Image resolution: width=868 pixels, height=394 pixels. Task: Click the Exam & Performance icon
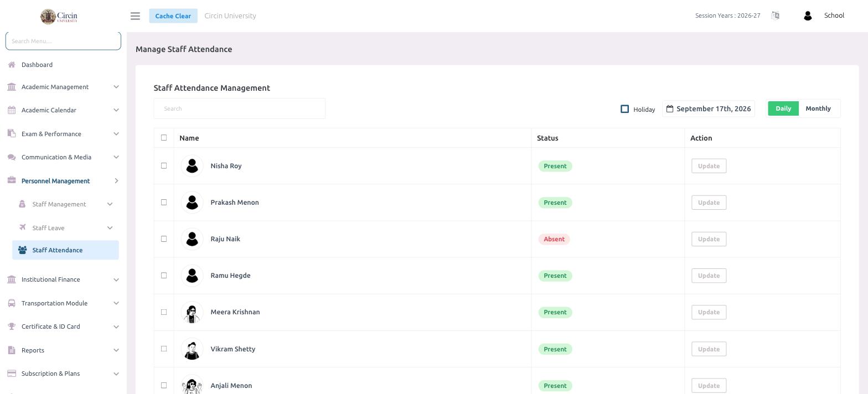(x=12, y=134)
